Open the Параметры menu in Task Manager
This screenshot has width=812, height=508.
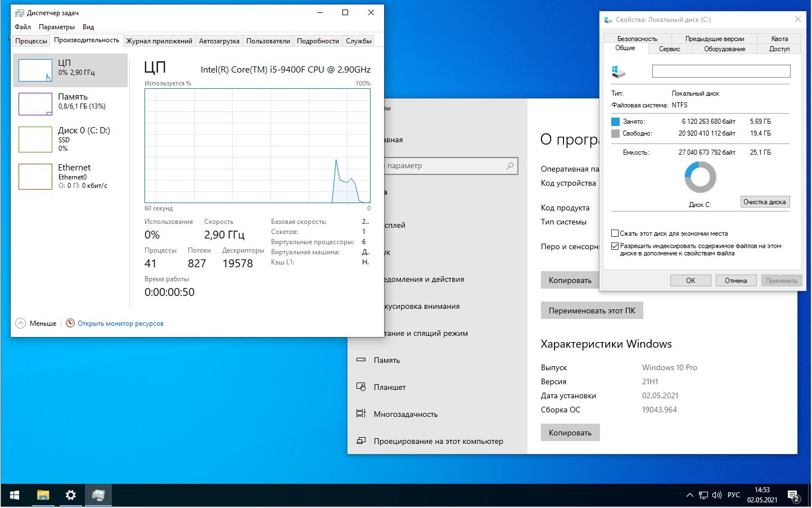coord(57,26)
